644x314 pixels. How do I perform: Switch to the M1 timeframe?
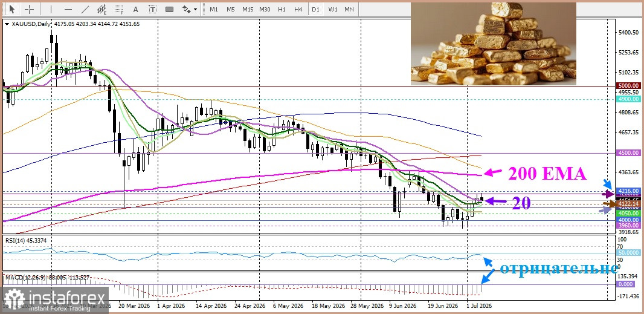coord(214,9)
